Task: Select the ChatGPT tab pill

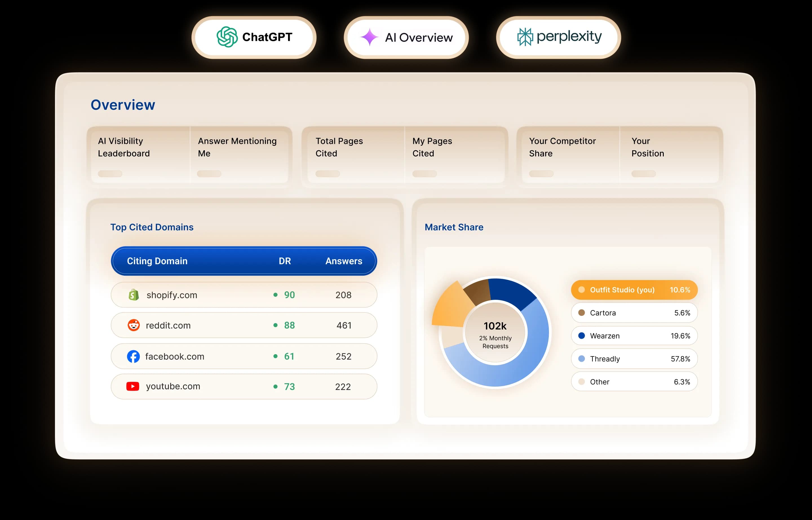Action: (x=254, y=37)
